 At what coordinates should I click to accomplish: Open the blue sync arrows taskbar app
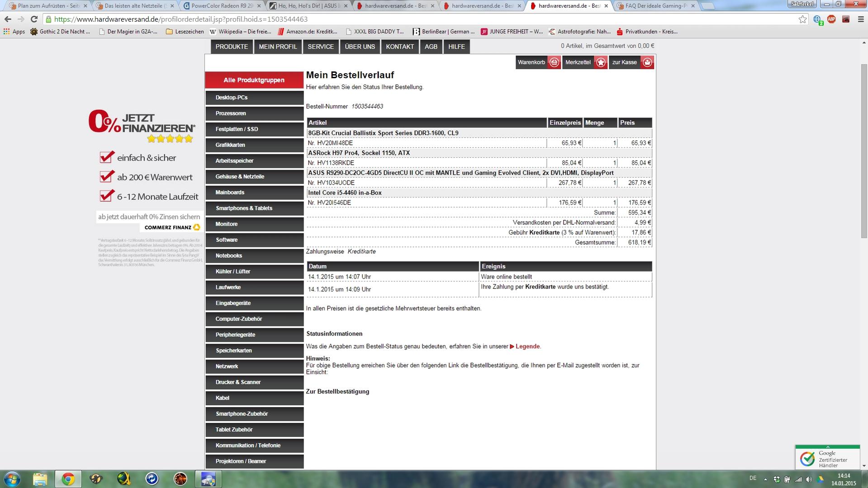coord(152,479)
